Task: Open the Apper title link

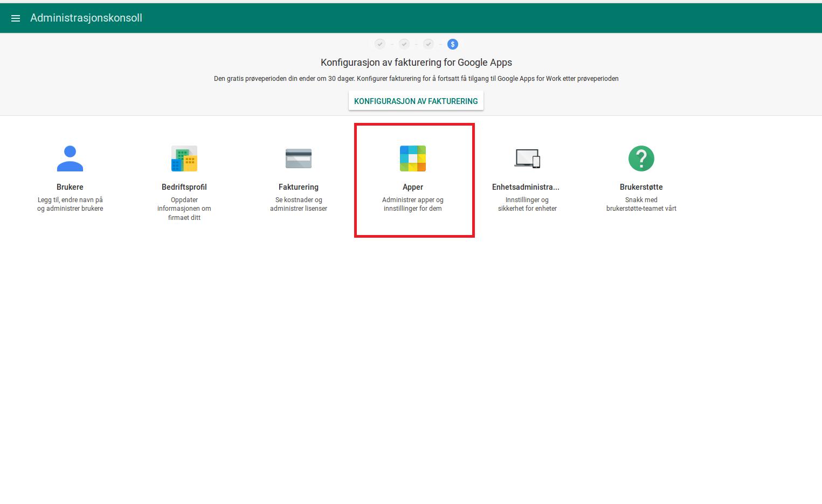Action: click(x=413, y=187)
